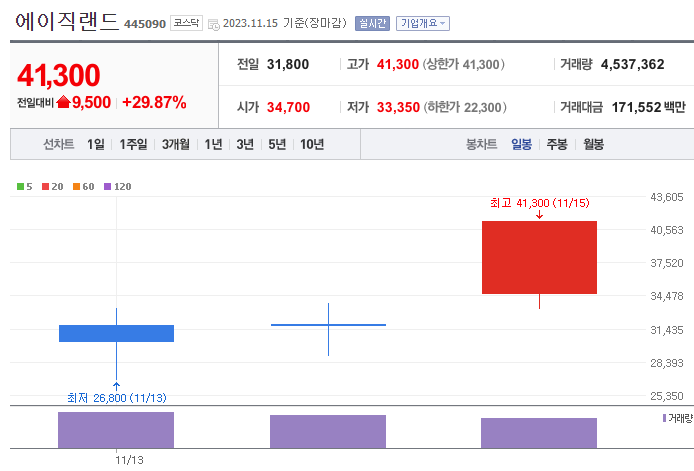
Task: Click the 11/13 purple volume bar
Action: tap(116, 430)
